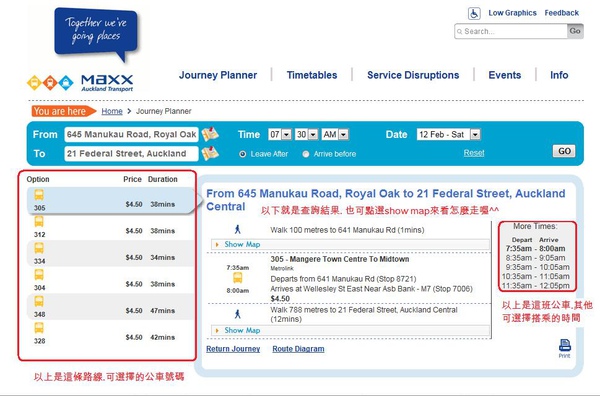Click the Low Graphics link

pos(512,13)
